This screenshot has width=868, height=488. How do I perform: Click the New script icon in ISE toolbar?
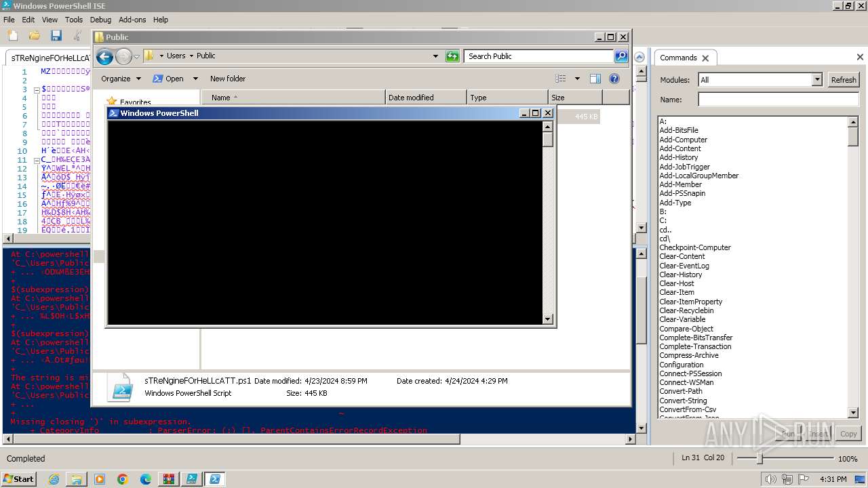[13, 35]
